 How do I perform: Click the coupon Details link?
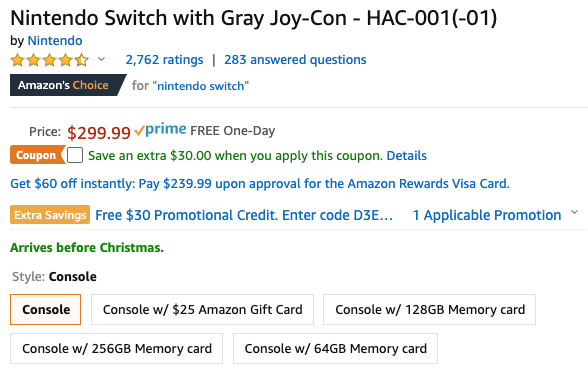point(406,155)
